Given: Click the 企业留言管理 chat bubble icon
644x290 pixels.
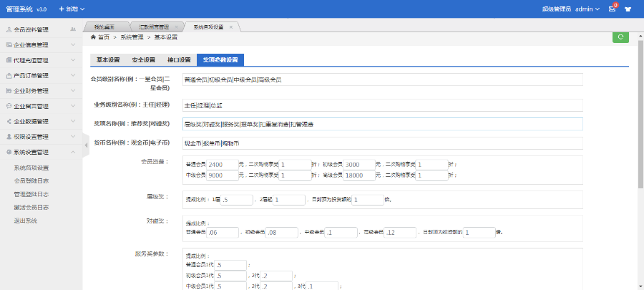Looking at the screenshot, I should pos(9,106).
